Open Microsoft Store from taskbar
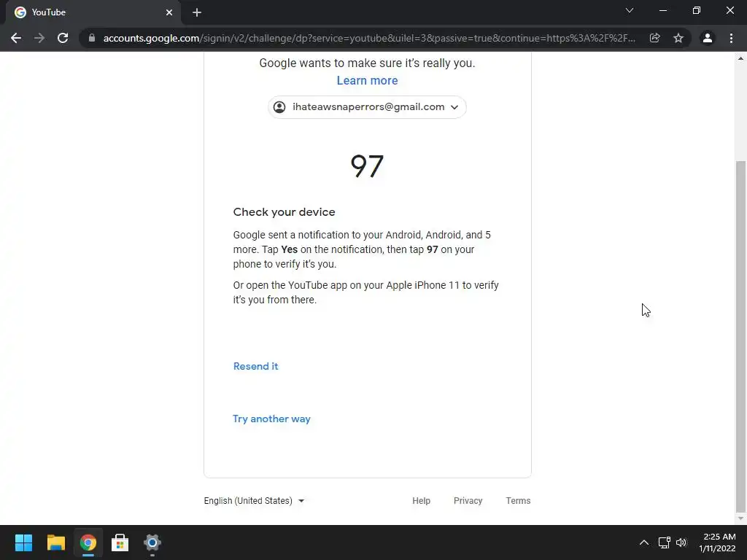Viewport: 747px width, 560px height. point(120,542)
